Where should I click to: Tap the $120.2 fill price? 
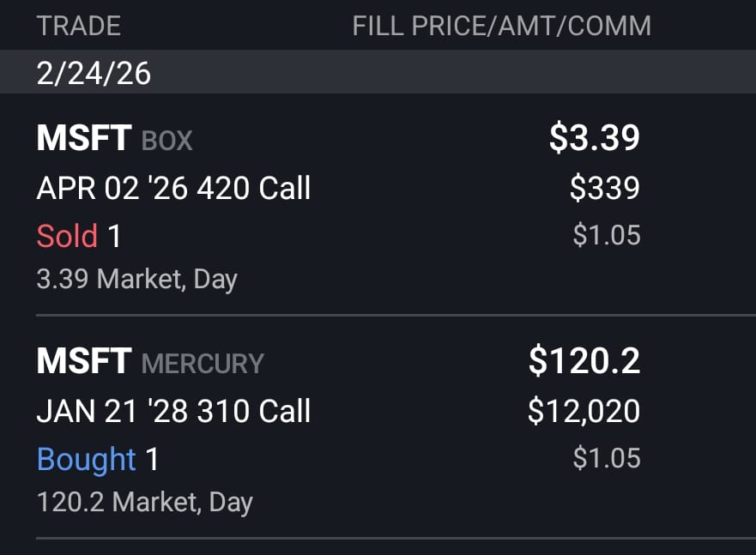point(584,361)
